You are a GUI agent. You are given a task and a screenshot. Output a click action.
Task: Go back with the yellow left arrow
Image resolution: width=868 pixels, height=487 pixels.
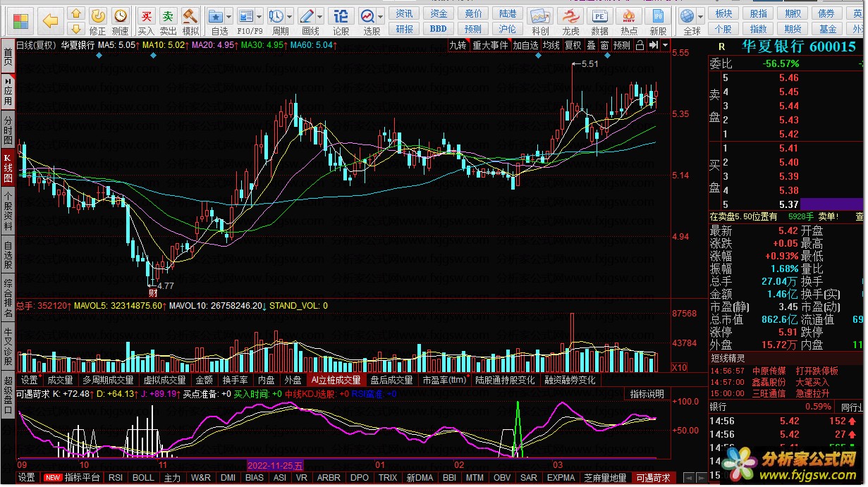[x=50, y=21]
